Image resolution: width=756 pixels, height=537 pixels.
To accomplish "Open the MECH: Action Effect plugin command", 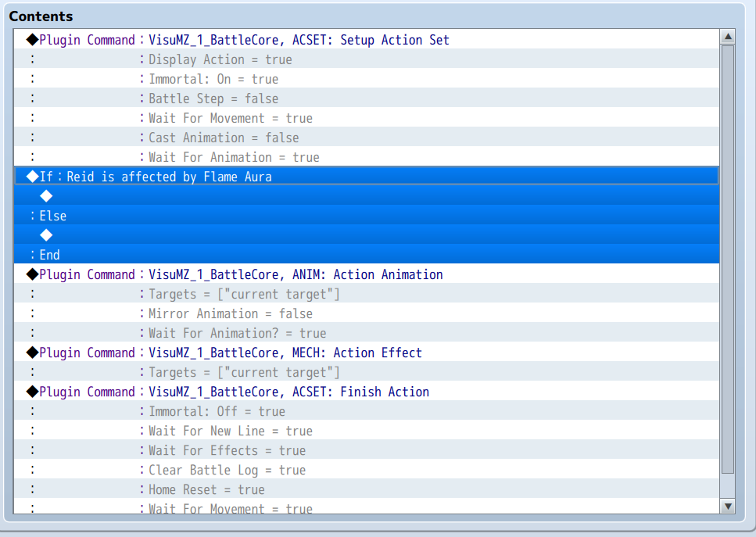I will point(235,353).
